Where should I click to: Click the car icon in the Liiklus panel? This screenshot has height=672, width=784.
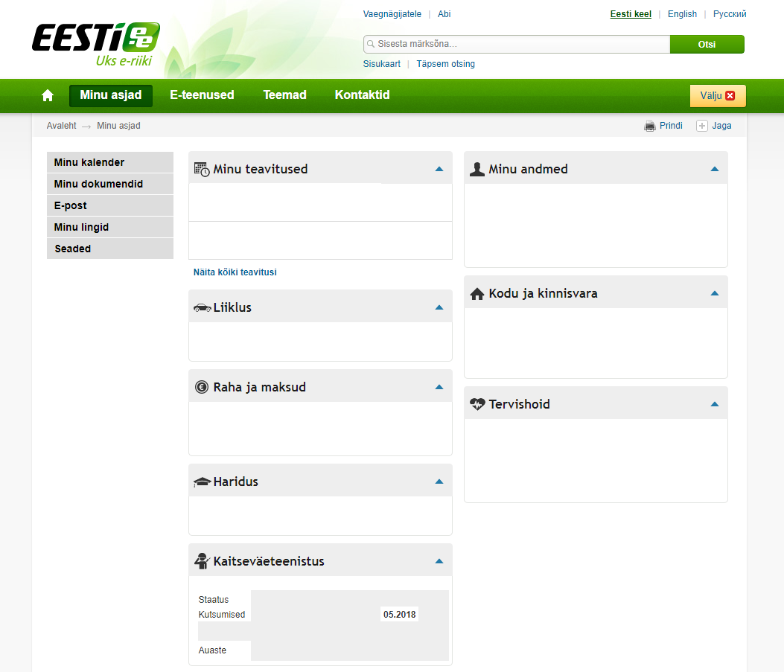tap(202, 307)
